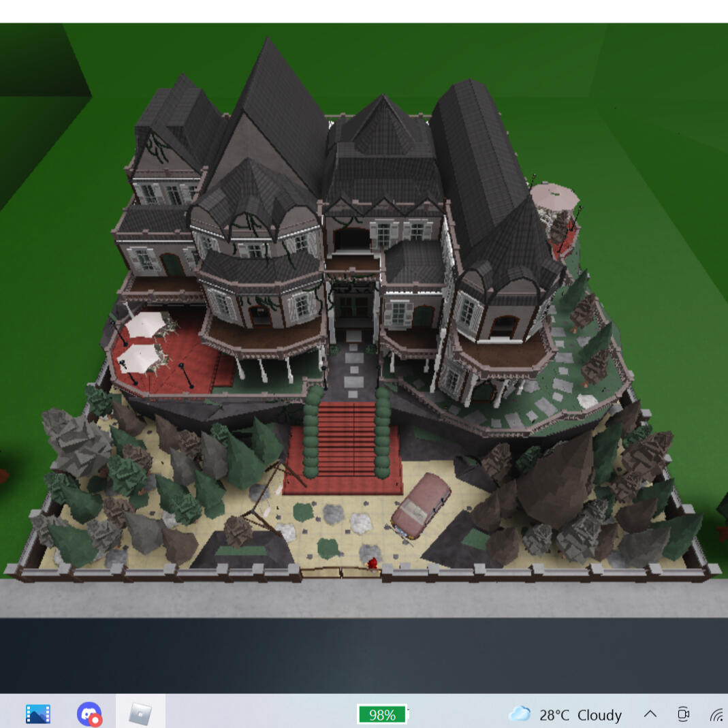Open the Photos app in taskbar
The width and height of the screenshot is (728, 728).
(38, 713)
